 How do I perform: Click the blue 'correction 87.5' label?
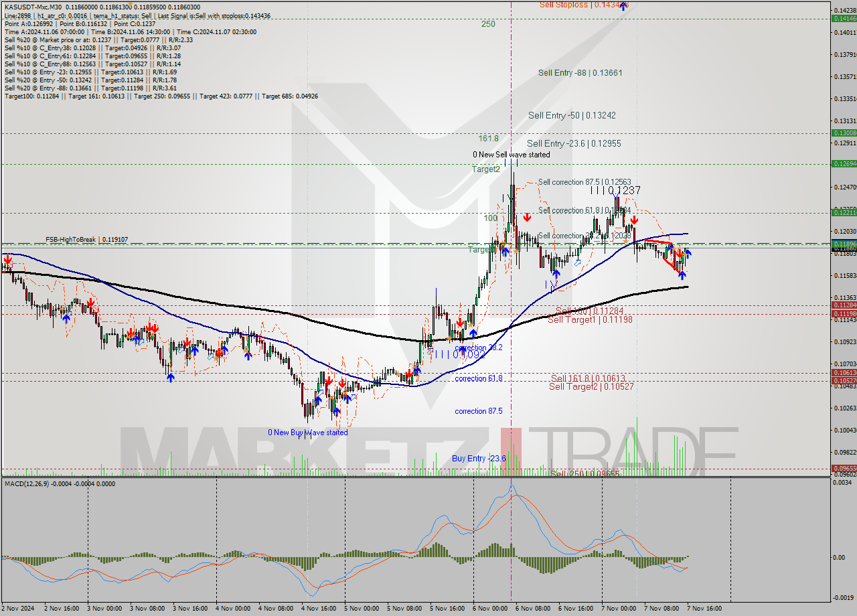click(479, 411)
